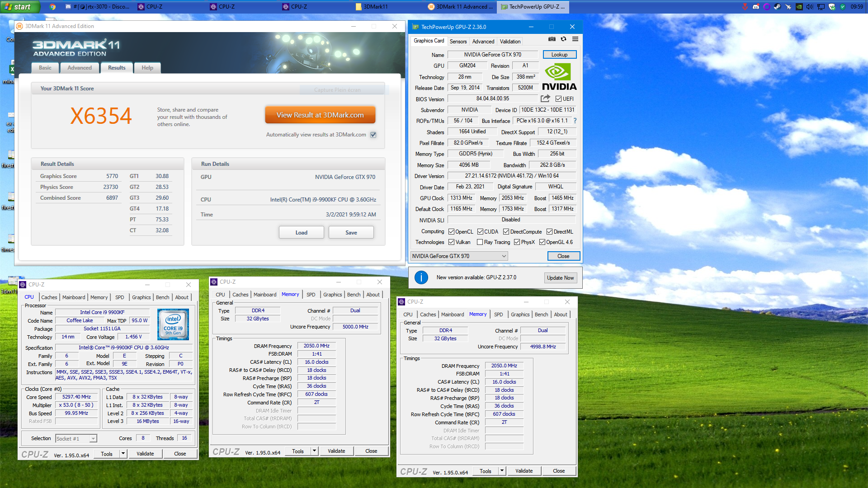
Task: Expand Tools dropdown arrow in CPU-Z CPU window
Action: tap(123, 454)
